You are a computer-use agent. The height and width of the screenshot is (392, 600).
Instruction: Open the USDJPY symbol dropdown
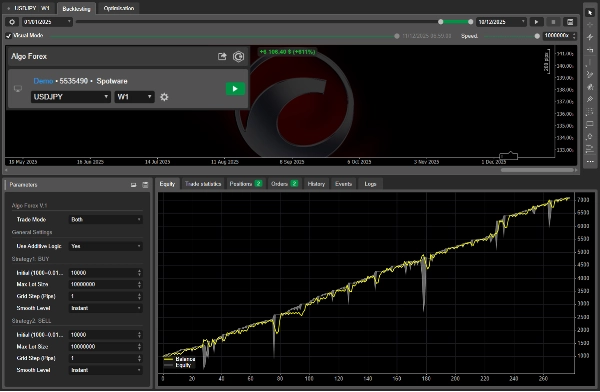click(71, 97)
